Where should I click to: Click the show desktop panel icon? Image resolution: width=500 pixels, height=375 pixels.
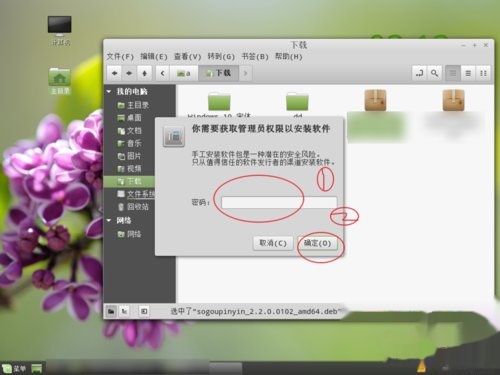coord(37,368)
